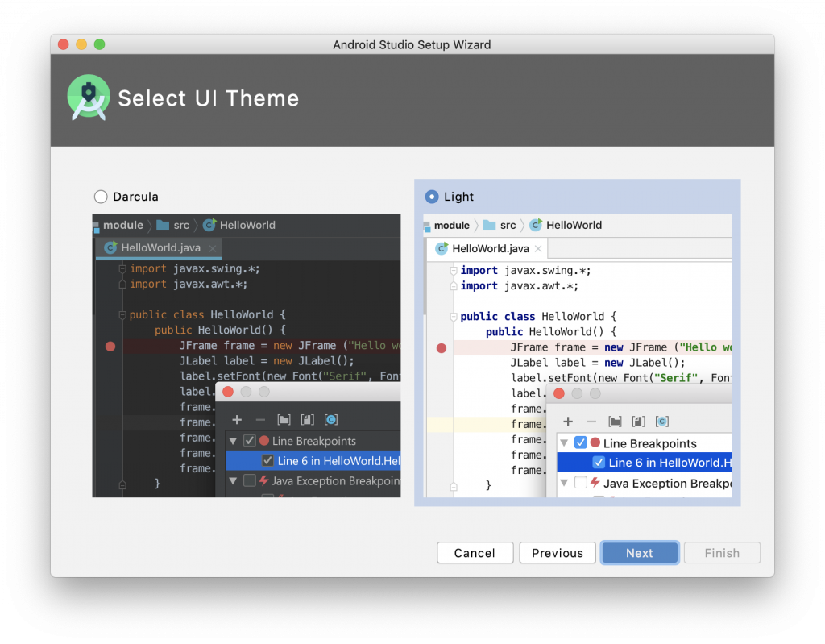The image size is (825, 644).
Task: Click red close dot of Darcula breakpoints dialog
Action: click(228, 392)
